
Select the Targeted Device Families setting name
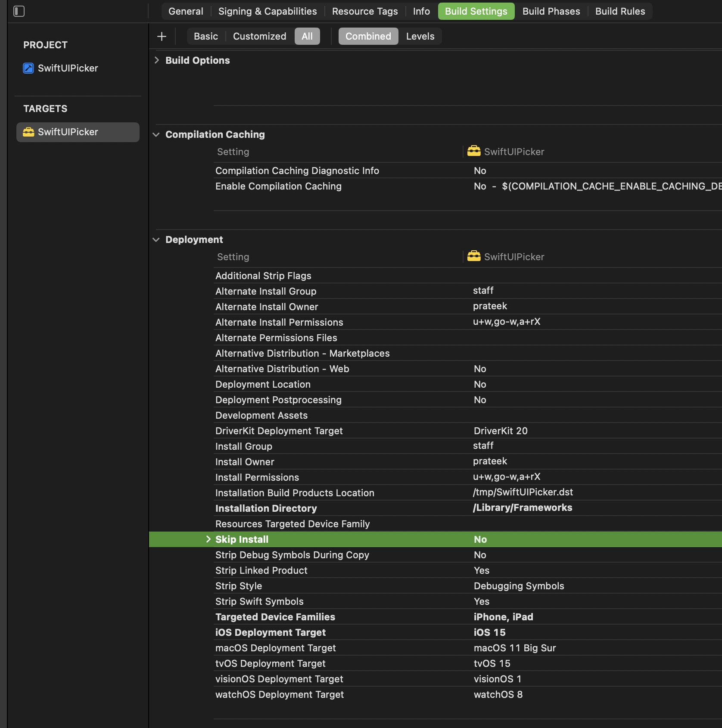click(275, 617)
